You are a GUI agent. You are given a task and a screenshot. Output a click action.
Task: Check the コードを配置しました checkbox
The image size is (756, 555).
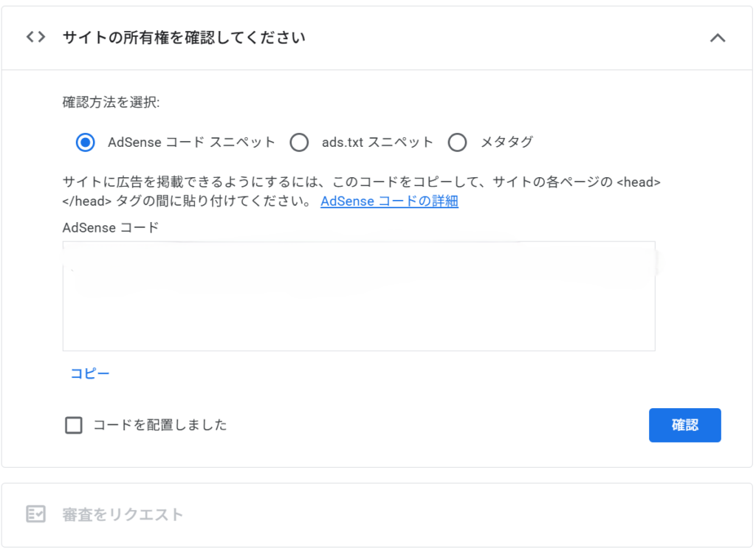[x=74, y=425]
